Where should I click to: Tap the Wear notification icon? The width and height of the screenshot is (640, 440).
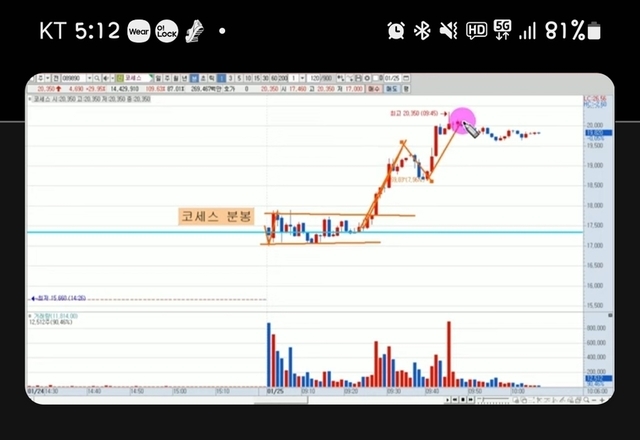coord(139,30)
